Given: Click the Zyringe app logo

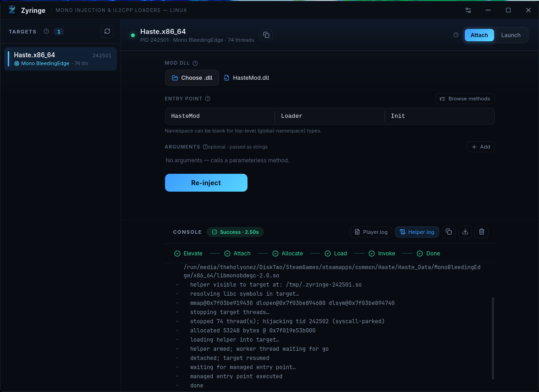Looking at the screenshot, I should [x=12, y=10].
